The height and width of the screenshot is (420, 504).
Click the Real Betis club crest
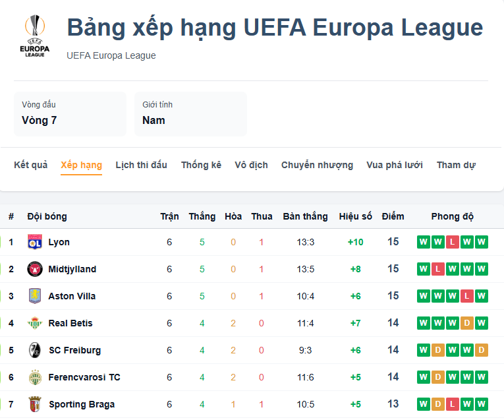click(x=35, y=323)
